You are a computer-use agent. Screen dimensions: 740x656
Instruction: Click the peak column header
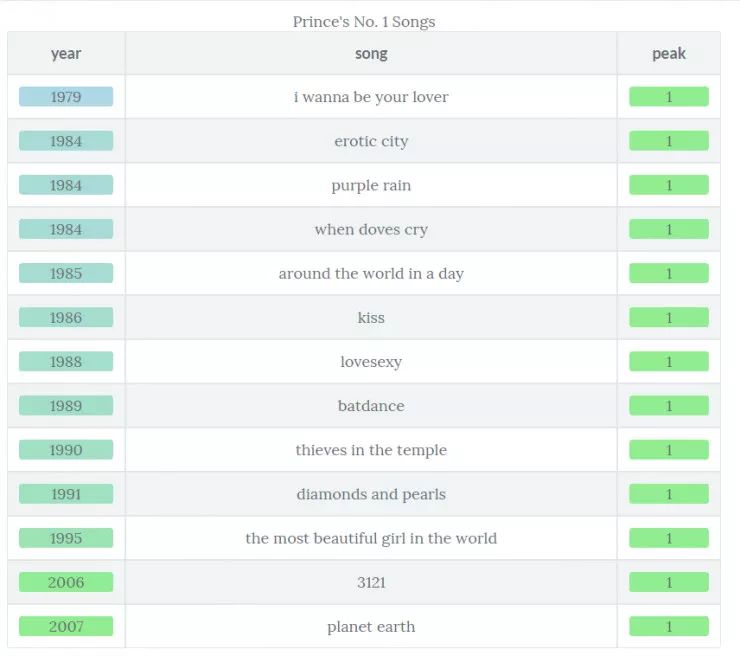668,54
